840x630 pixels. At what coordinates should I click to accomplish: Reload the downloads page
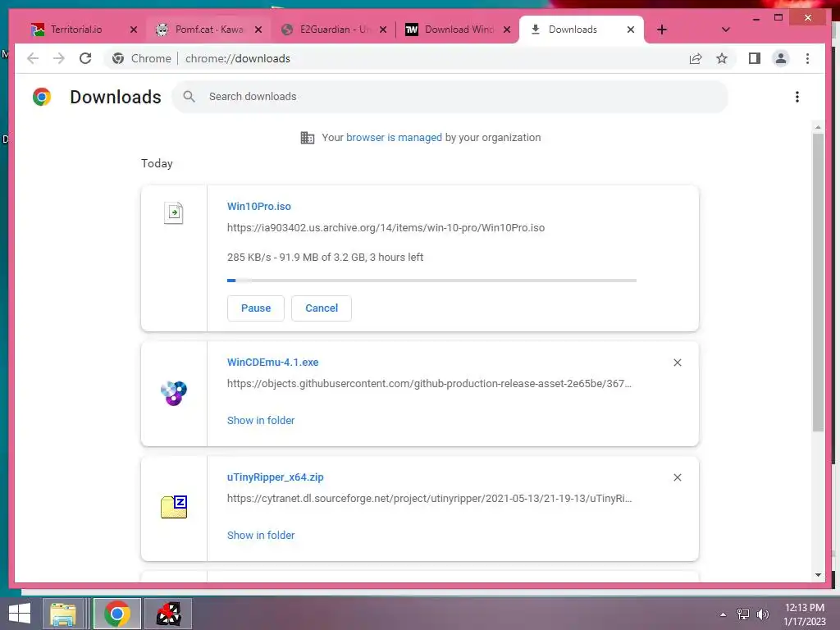[x=85, y=58]
